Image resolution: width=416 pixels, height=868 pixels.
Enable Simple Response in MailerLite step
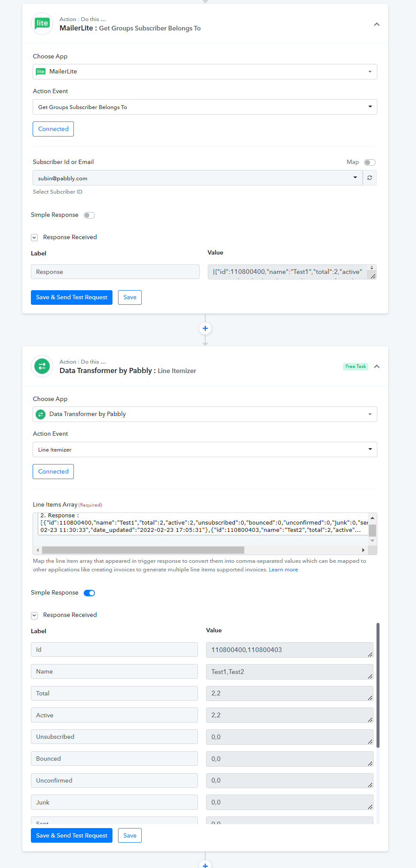coord(89,215)
